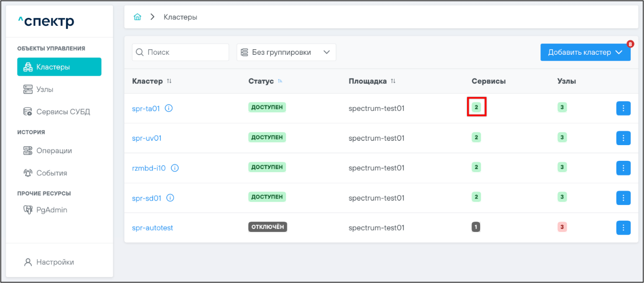Expand the Без группировки grouping dropdown
Image resolution: width=644 pixels, height=283 pixels.
tap(286, 52)
